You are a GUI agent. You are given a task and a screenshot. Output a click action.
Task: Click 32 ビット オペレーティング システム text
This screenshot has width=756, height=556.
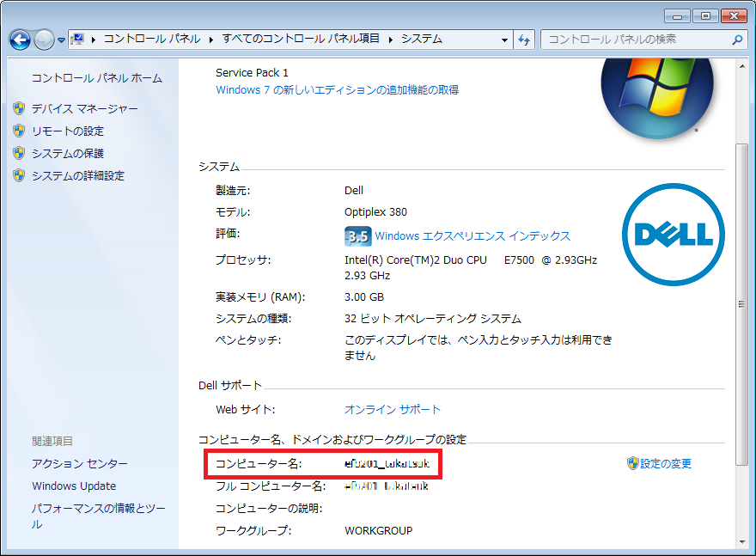point(433,319)
